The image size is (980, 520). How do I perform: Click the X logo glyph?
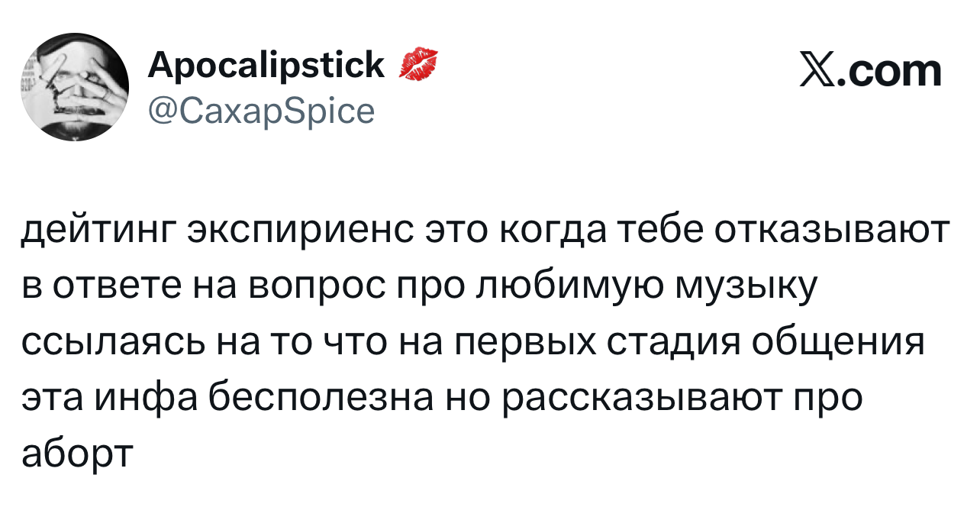tap(814, 71)
